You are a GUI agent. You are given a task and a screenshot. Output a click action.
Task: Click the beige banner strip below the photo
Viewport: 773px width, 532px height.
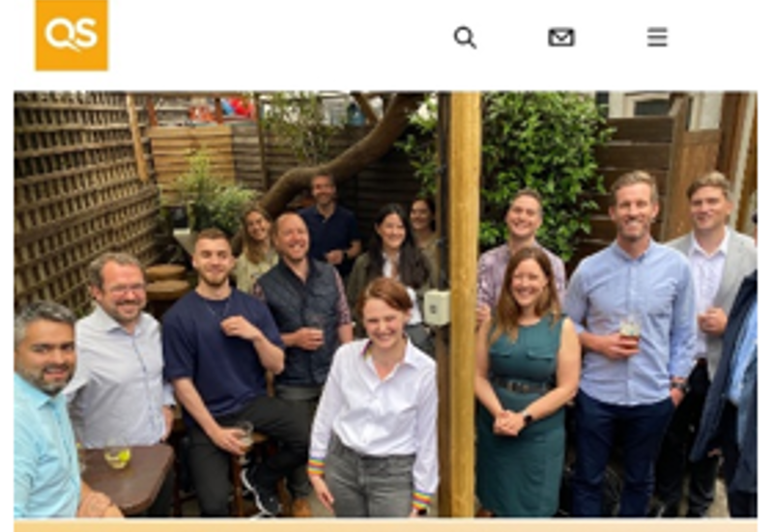386,525
